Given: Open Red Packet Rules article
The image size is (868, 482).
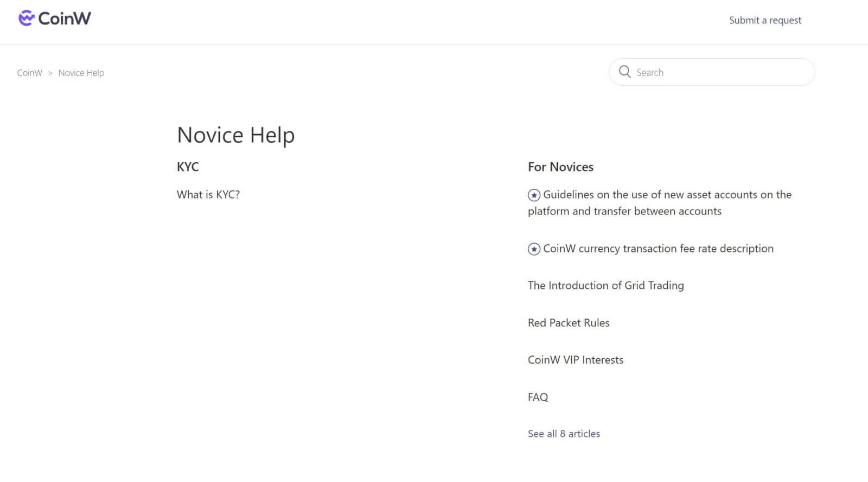Looking at the screenshot, I should pyautogui.click(x=569, y=323).
